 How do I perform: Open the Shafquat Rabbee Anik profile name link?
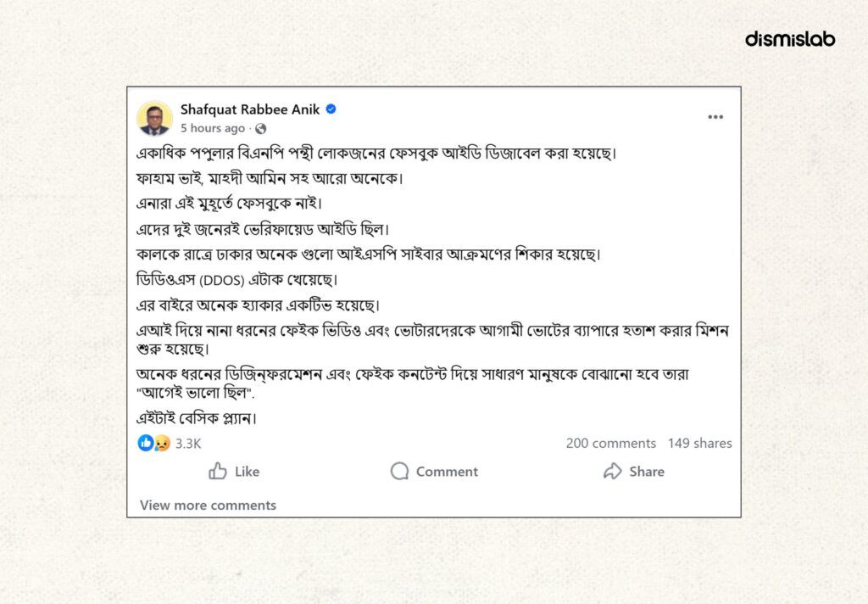(250, 109)
